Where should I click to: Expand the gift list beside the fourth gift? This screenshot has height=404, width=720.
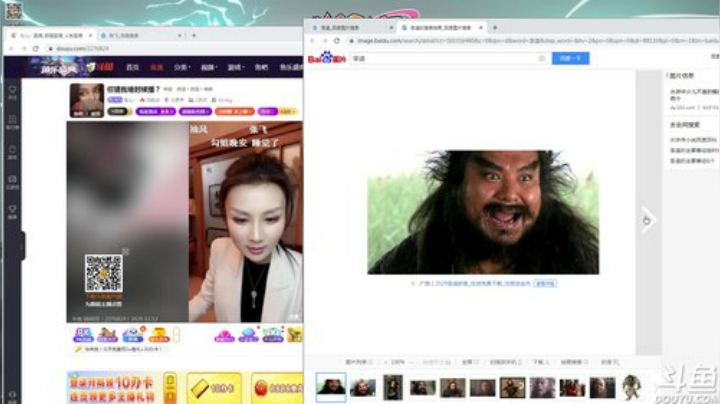point(176,335)
